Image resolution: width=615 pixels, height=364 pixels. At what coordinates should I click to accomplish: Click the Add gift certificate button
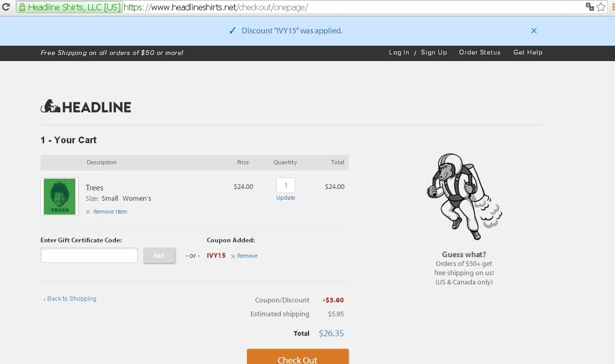tap(159, 256)
